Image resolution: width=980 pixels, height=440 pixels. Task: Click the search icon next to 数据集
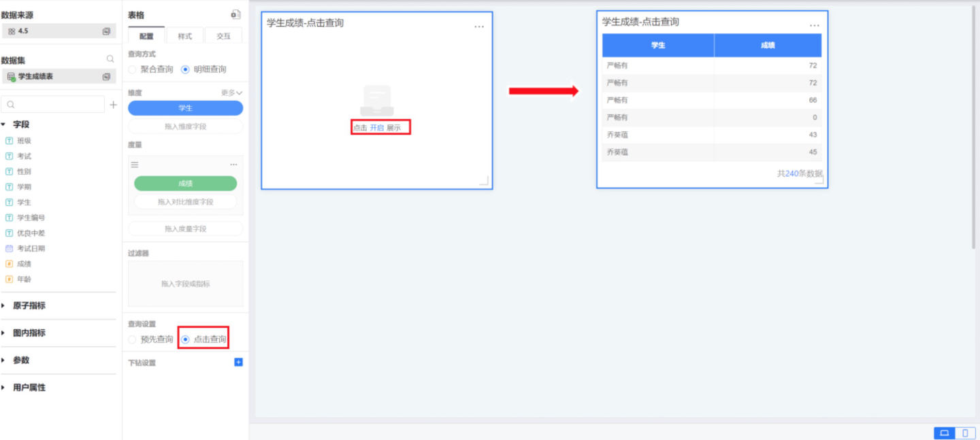click(x=110, y=59)
